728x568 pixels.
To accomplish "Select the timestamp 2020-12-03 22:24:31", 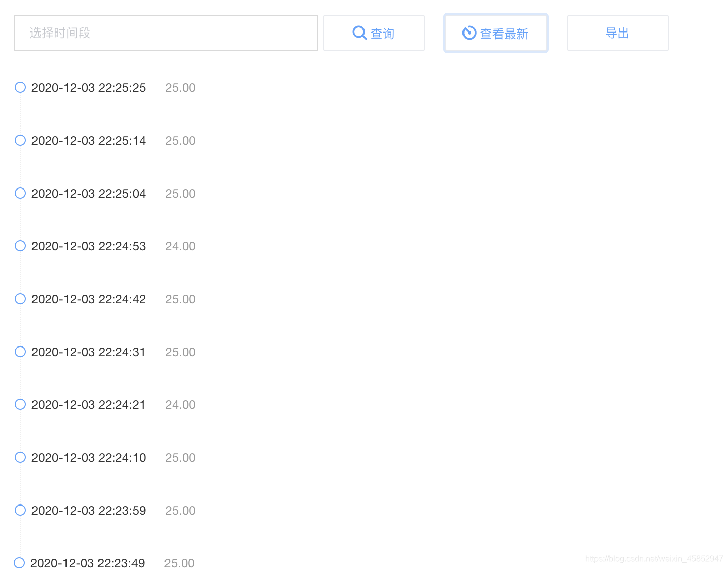I will (x=88, y=352).
